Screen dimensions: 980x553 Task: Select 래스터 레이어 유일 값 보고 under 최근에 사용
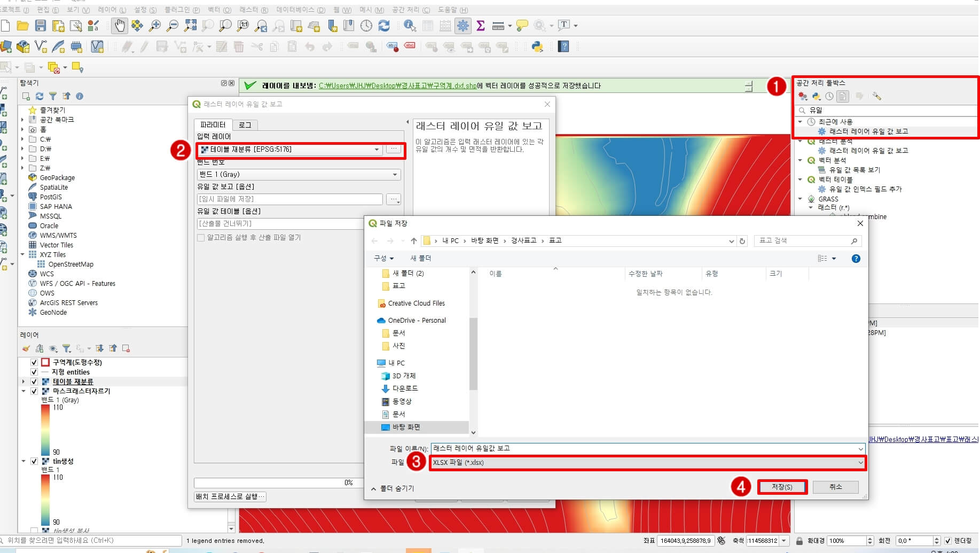(x=868, y=131)
